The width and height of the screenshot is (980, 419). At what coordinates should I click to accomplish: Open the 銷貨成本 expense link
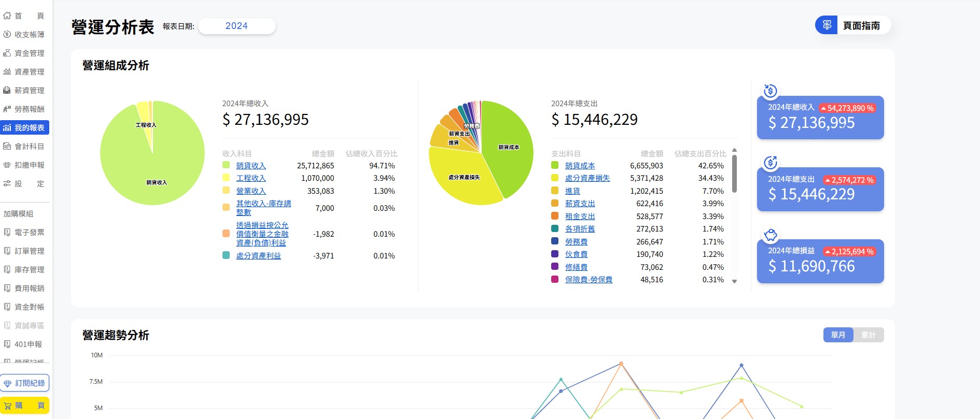pos(580,166)
